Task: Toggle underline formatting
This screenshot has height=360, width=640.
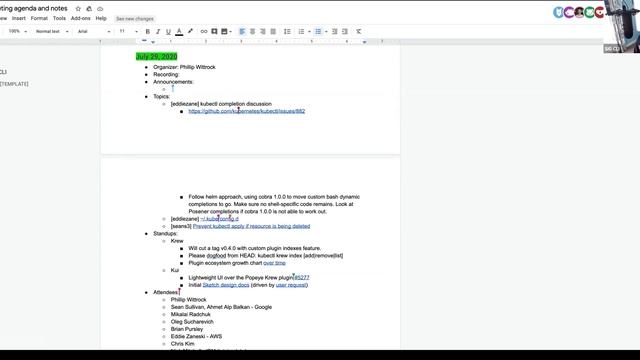Action: (x=168, y=31)
